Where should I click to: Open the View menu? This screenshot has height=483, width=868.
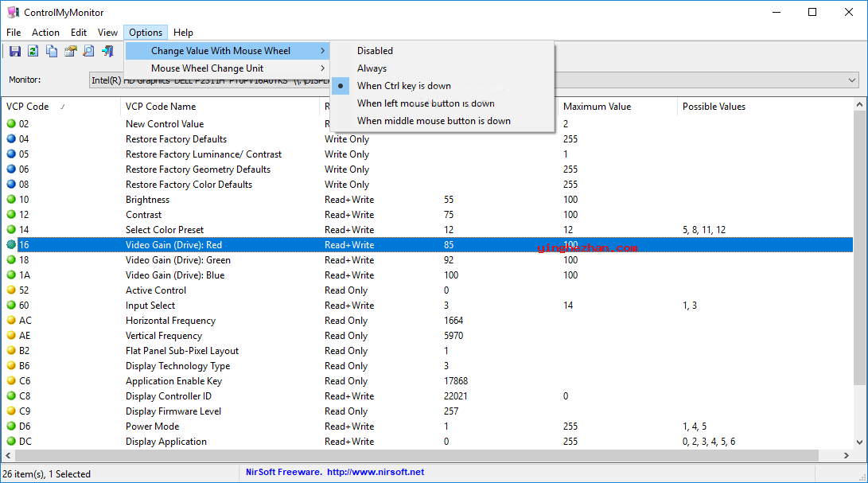click(107, 33)
